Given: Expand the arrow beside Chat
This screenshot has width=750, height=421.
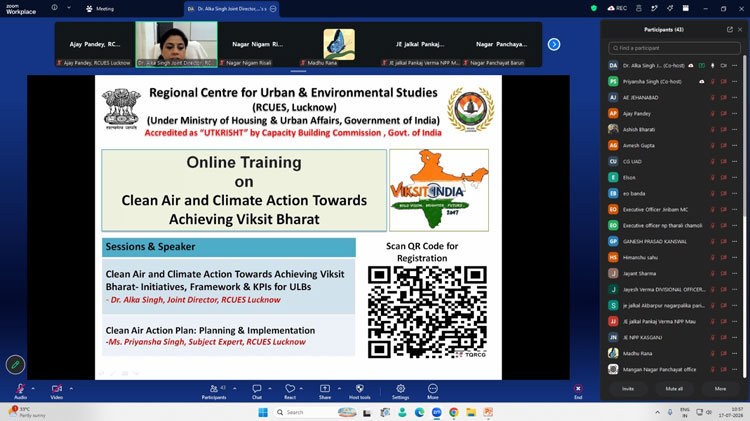Looking at the screenshot, I should click(x=270, y=388).
